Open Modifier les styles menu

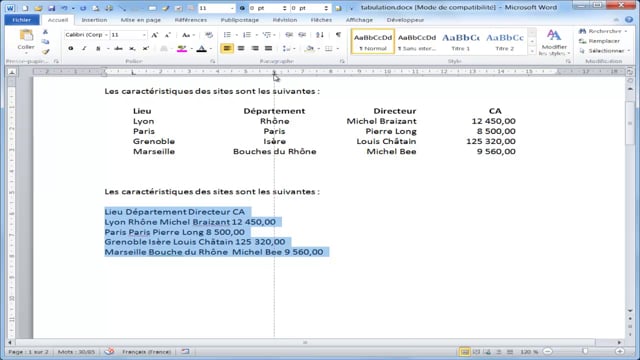click(x=553, y=42)
